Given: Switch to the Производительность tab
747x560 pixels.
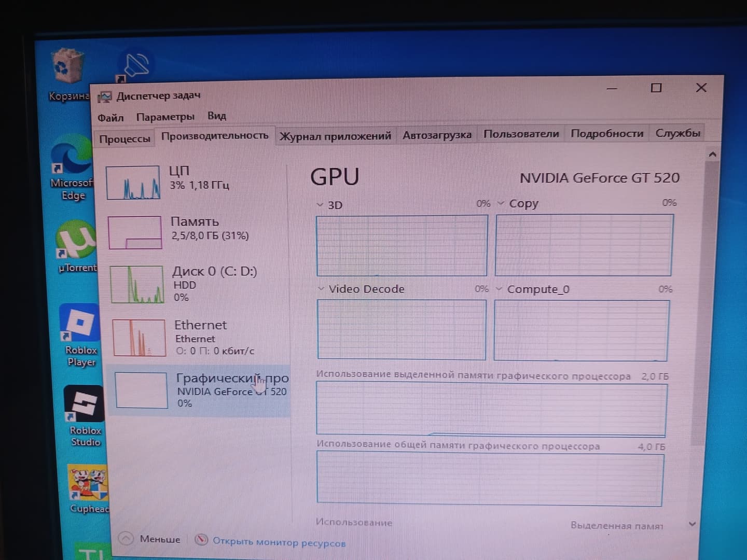Looking at the screenshot, I should [x=215, y=136].
